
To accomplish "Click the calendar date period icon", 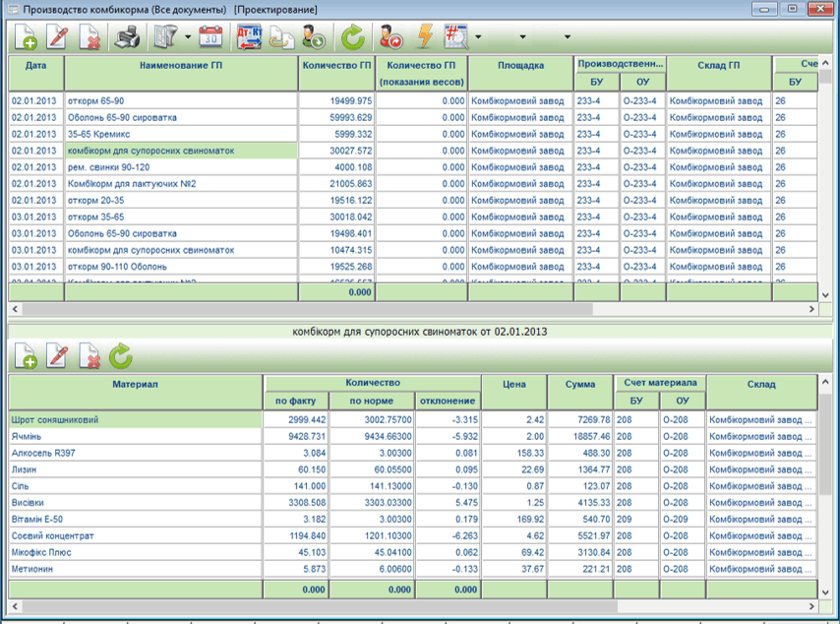I will pyautogui.click(x=211, y=38).
